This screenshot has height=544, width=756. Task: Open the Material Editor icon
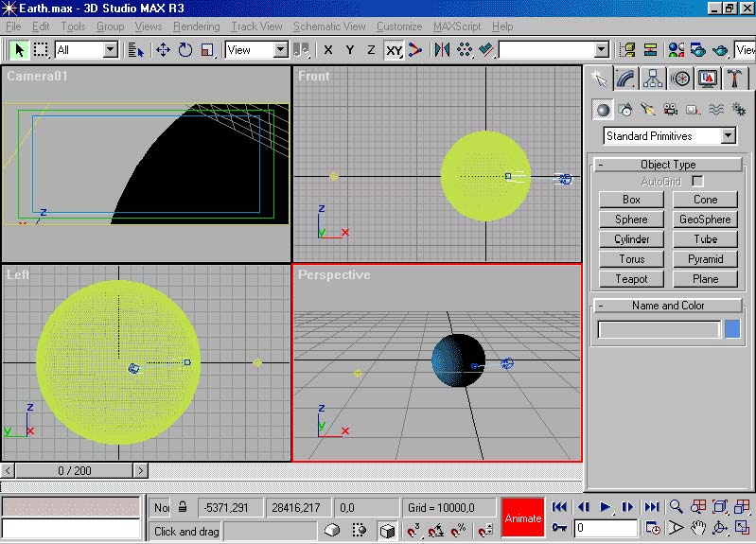[x=676, y=50]
